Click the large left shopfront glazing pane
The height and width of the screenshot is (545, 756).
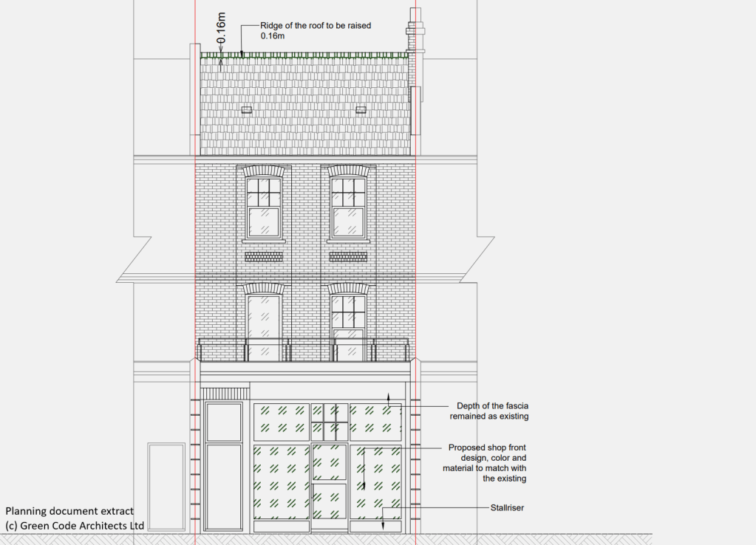281,481
